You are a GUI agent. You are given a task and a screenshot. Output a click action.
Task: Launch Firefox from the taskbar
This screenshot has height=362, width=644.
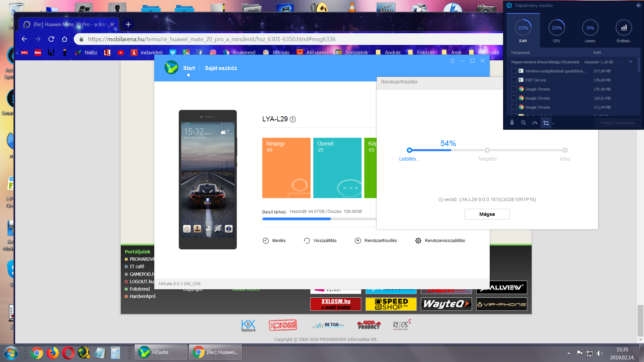tap(53, 353)
